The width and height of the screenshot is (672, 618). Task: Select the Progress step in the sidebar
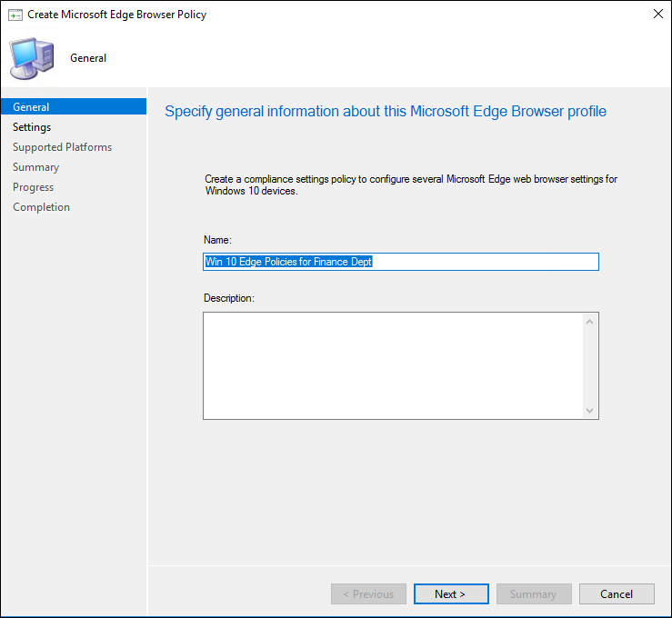tap(33, 187)
